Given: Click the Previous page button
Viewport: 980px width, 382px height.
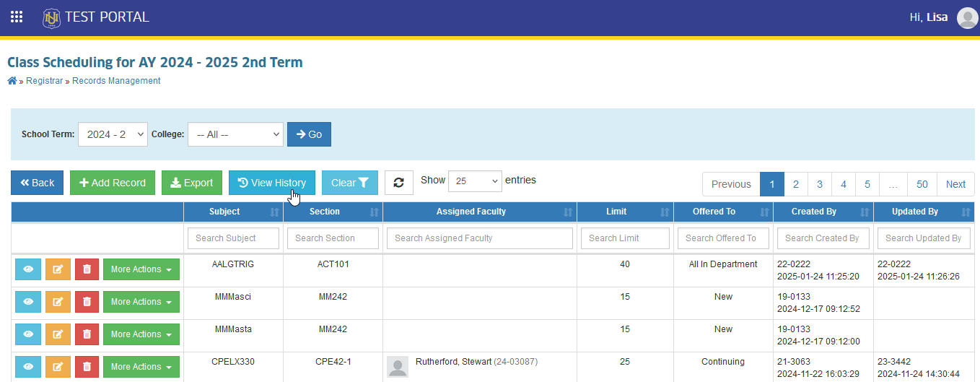Looking at the screenshot, I should point(731,184).
